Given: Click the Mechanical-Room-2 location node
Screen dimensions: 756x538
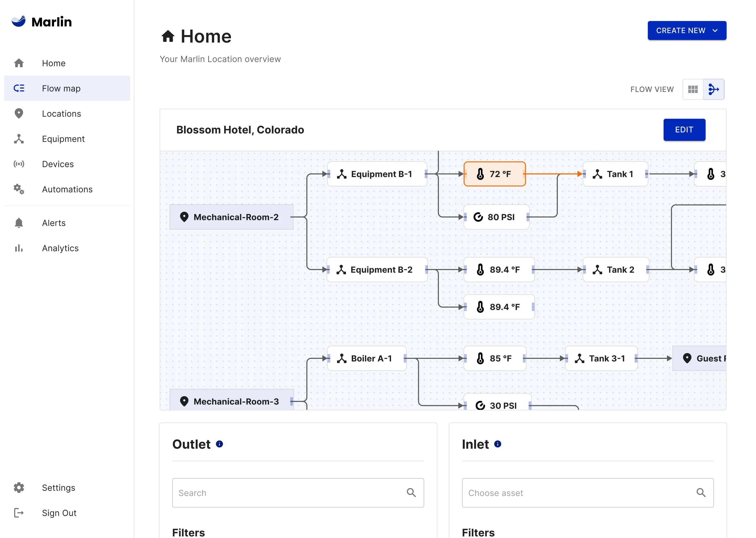Looking at the screenshot, I should coord(231,217).
